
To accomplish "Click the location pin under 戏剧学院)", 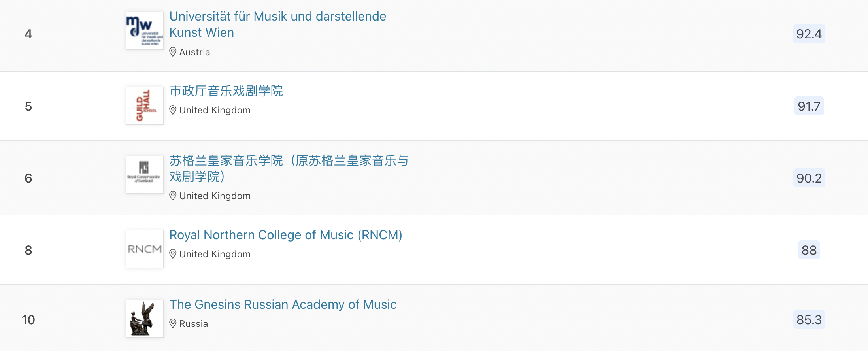I will point(173,196).
